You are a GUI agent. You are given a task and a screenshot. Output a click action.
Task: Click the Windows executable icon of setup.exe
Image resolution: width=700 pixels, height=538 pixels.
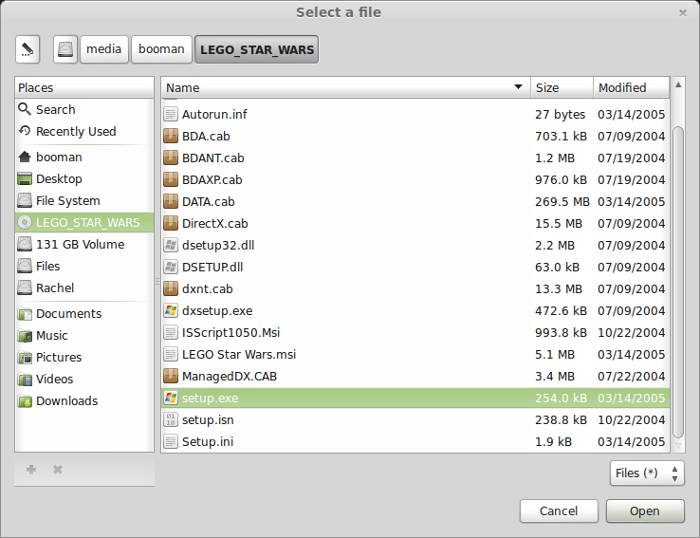tap(171, 397)
